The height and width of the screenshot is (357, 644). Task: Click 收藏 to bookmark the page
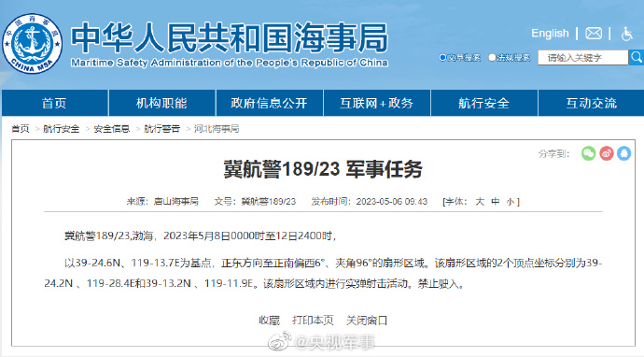pyautogui.click(x=270, y=320)
